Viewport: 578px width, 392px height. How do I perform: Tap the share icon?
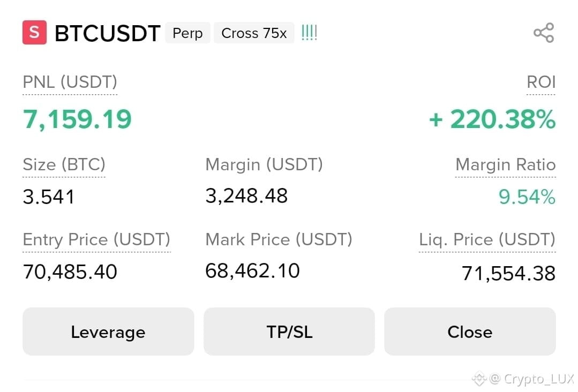(x=544, y=33)
